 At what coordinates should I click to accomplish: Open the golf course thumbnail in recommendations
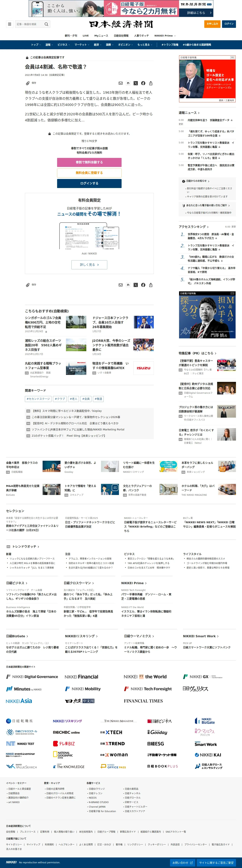[x=76, y=322]
